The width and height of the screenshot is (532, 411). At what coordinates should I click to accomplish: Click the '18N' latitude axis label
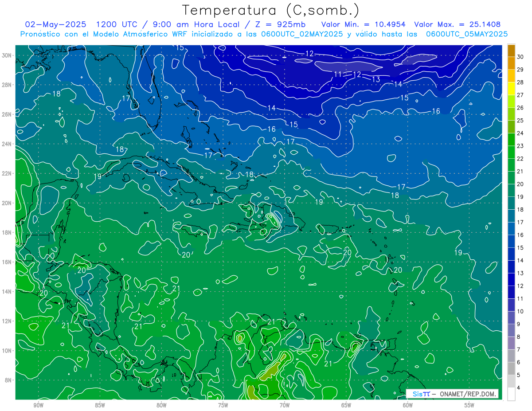pos(7,232)
